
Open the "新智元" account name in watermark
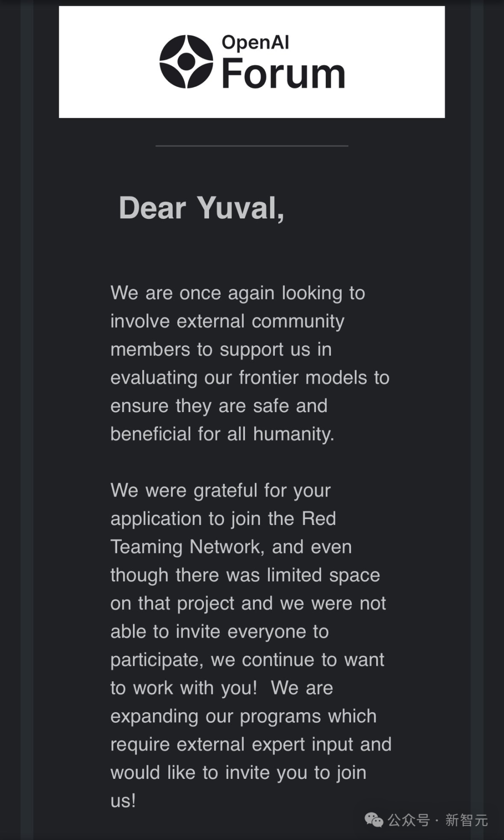click(466, 820)
